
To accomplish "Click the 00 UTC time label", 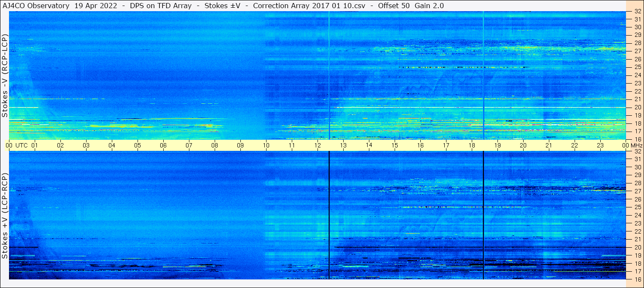I will [17, 145].
